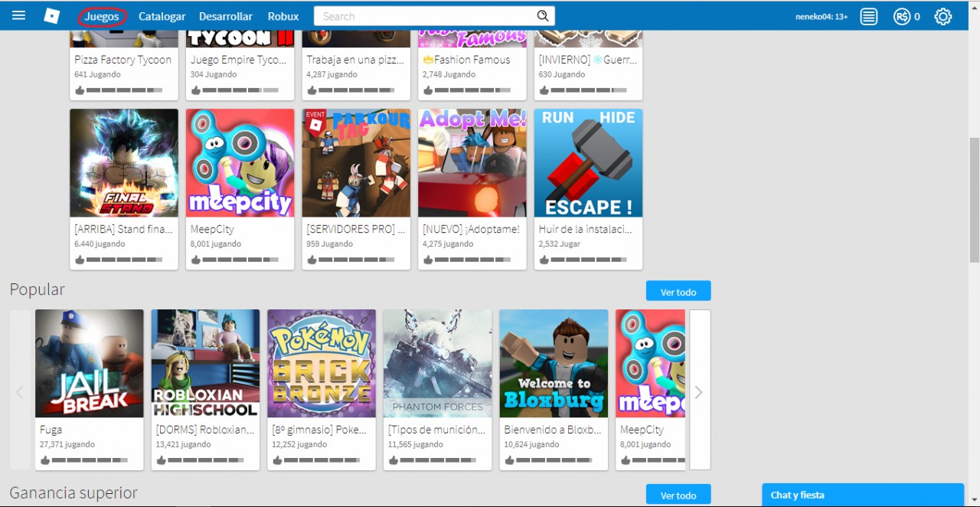Open Run Hide Escape game thumbnail
The width and height of the screenshot is (980, 507).
click(x=588, y=162)
